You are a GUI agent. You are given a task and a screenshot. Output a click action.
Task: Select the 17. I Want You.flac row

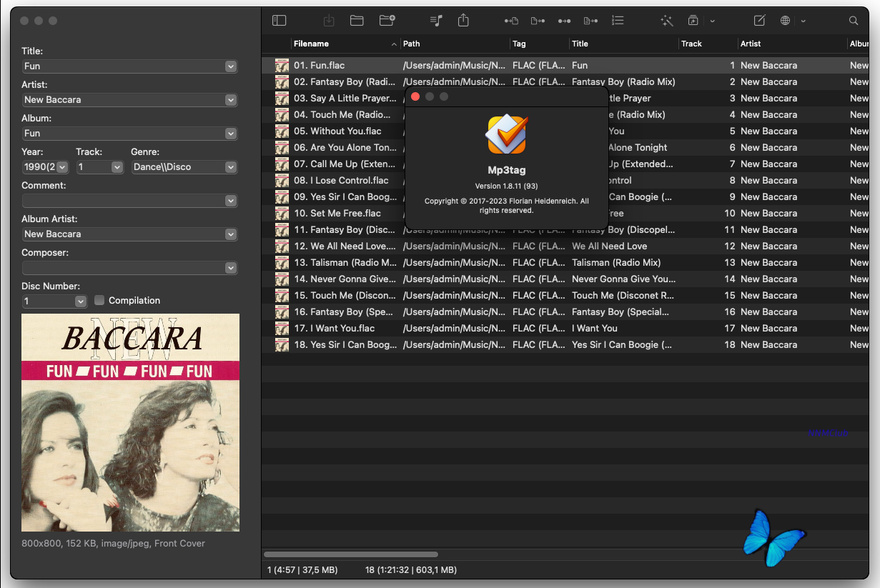(343, 328)
